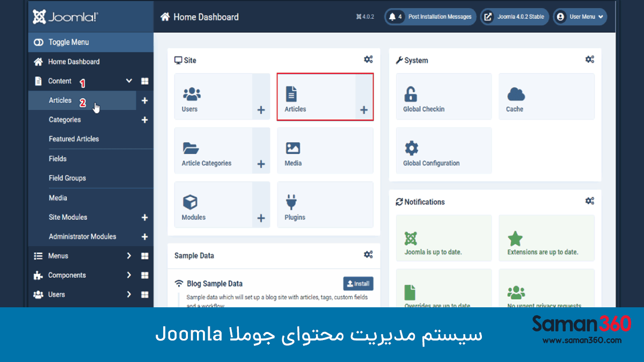The width and height of the screenshot is (644, 362).
Task: Open Articles in the sidebar
Action: [x=60, y=100]
